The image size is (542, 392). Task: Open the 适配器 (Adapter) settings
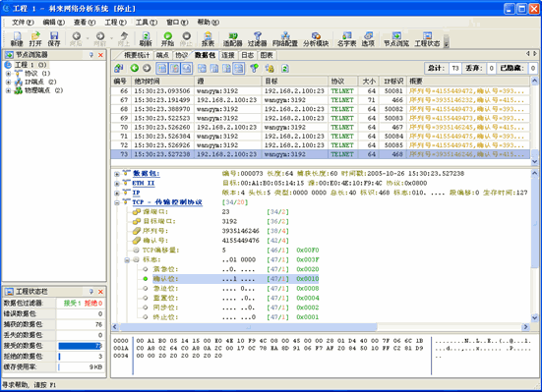click(x=232, y=39)
